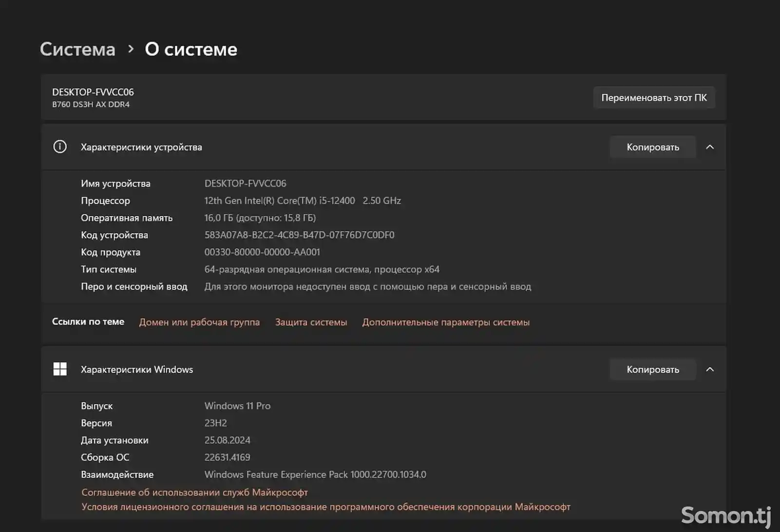Open Дополнительные параметры системы link
Viewport: 780px width, 532px height.
(446, 322)
